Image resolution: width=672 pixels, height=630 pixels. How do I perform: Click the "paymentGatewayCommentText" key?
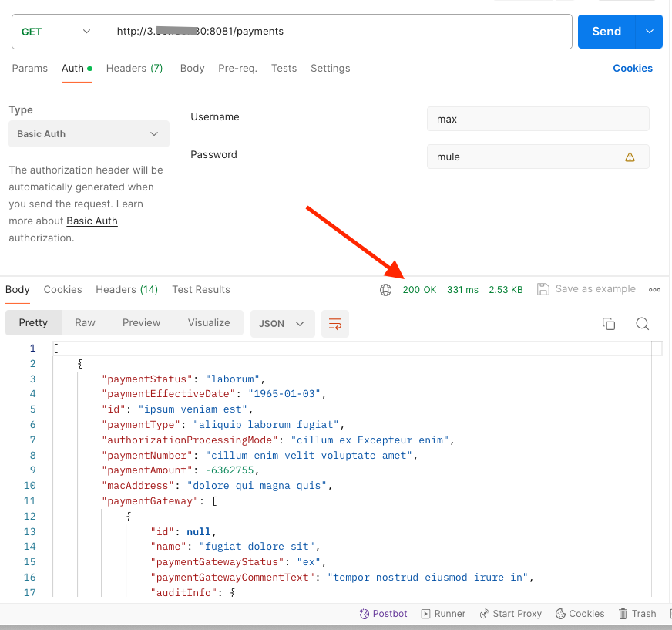pos(232,578)
